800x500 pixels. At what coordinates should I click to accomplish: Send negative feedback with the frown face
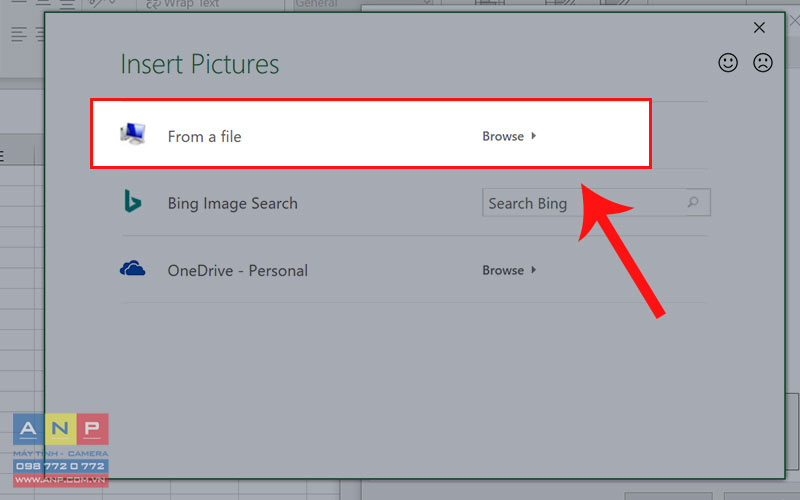[763, 63]
